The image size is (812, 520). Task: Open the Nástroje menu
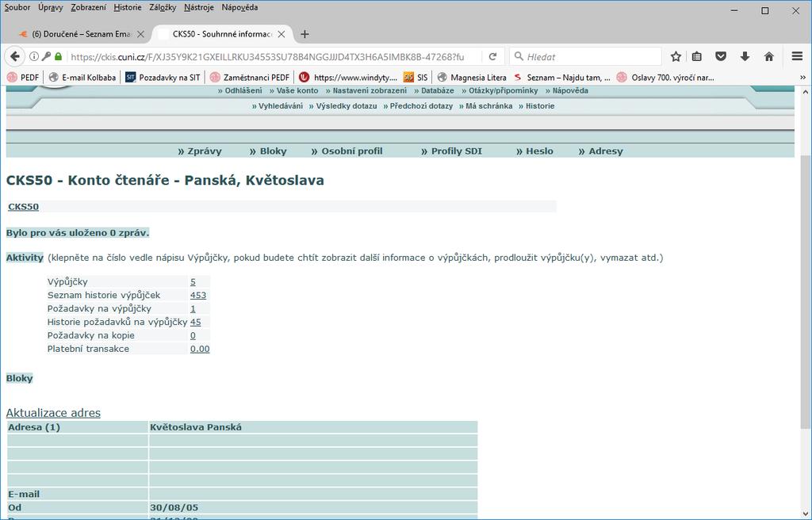tap(199, 7)
